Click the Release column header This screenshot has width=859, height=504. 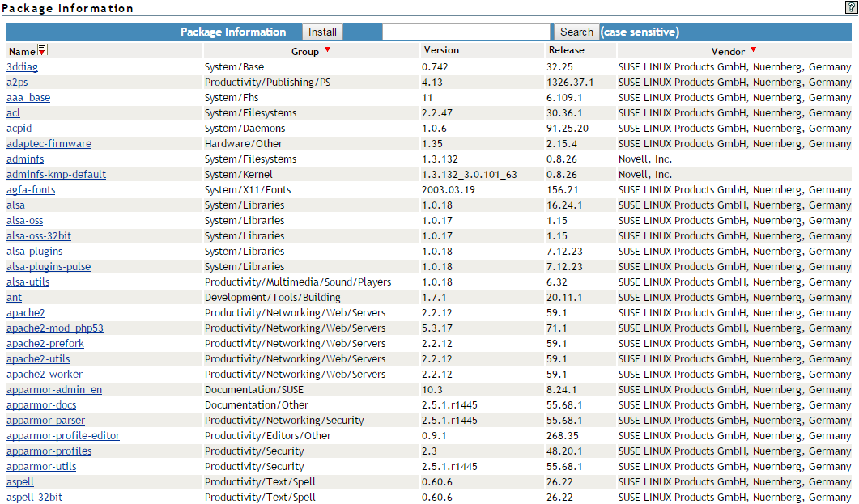(566, 50)
